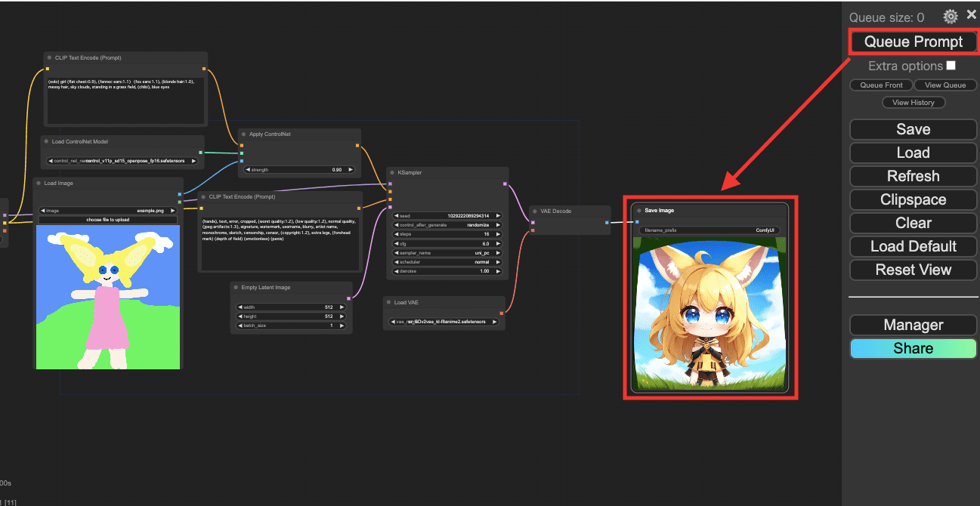The image size is (980, 506).
Task: Open View History in the side panel
Action: click(913, 103)
